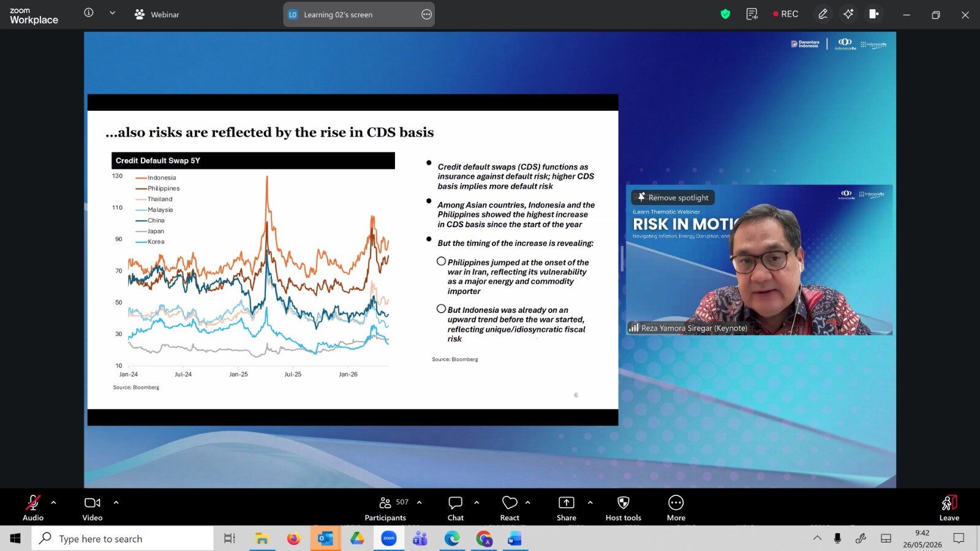The image size is (980, 551).
Task: Open the React emoji menu
Action: (x=510, y=509)
